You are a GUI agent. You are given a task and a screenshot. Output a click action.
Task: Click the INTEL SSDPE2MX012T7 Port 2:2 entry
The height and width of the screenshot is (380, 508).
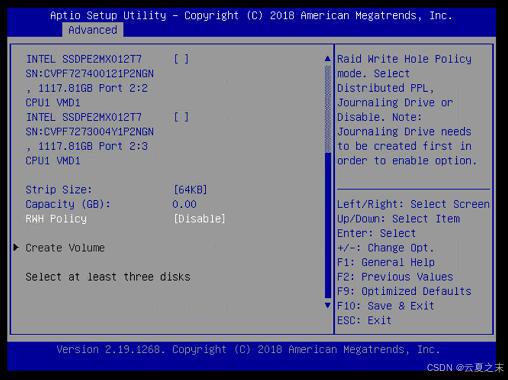90,81
